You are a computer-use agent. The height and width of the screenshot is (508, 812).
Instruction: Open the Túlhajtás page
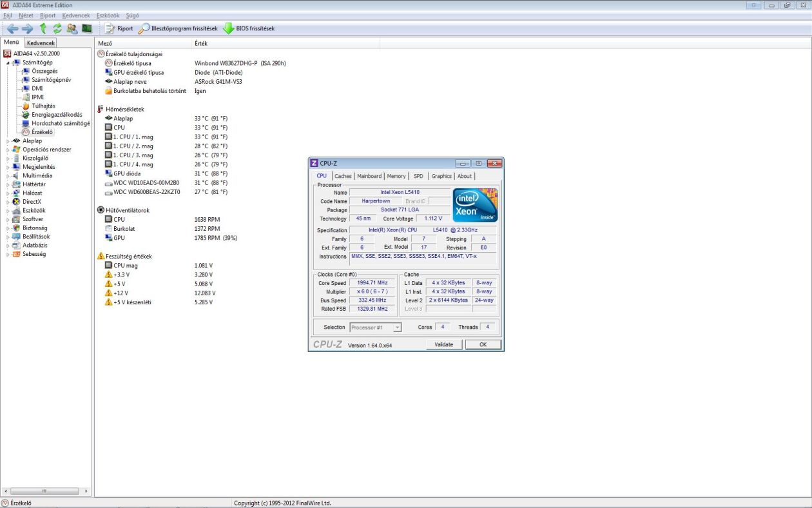(43, 106)
